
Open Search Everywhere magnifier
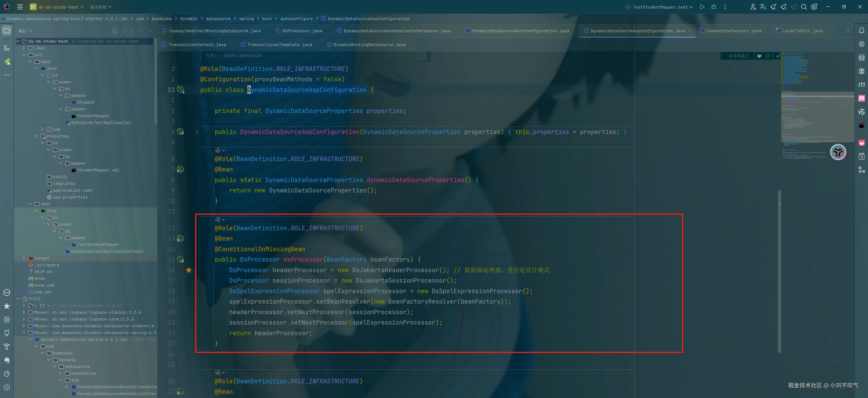(804, 7)
